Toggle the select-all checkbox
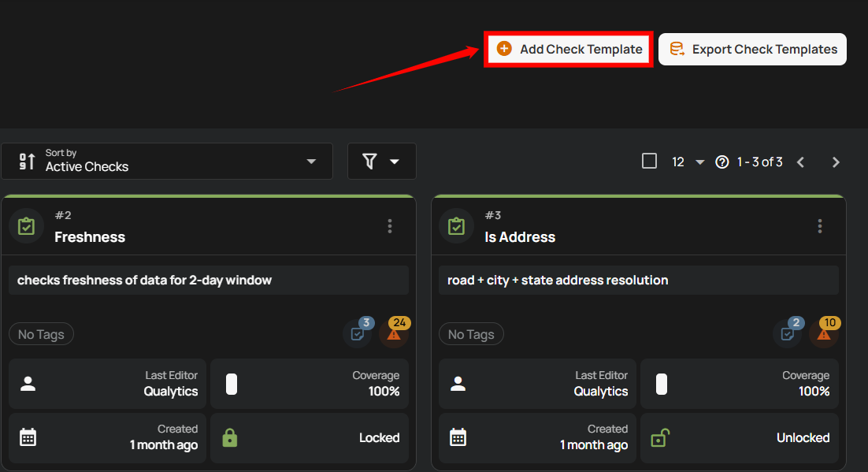 pos(649,162)
